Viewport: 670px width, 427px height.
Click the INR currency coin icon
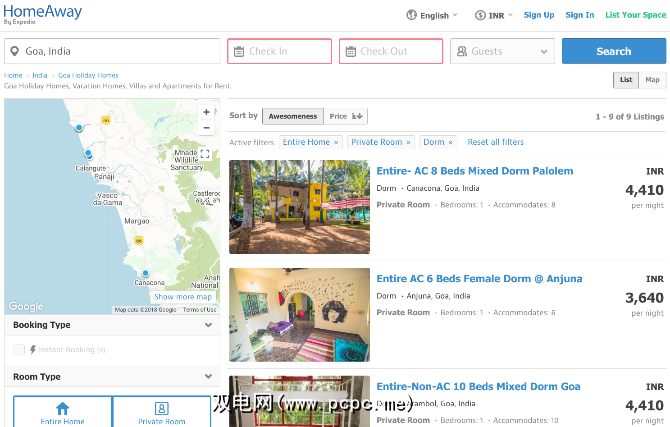coord(480,15)
